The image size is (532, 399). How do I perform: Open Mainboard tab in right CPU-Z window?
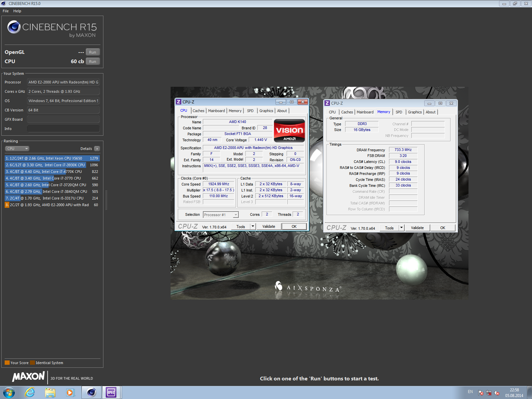click(365, 112)
